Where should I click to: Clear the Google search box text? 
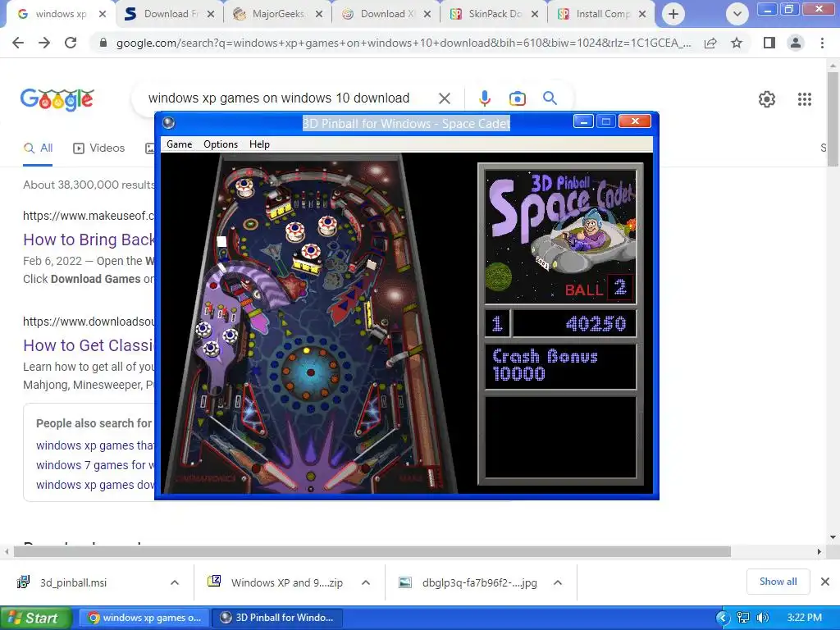[444, 98]
